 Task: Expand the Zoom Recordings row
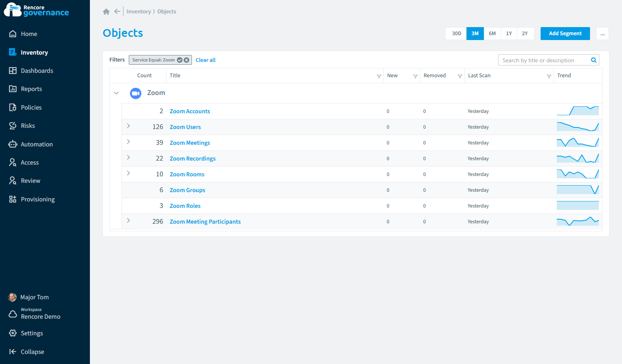point(128,157)
